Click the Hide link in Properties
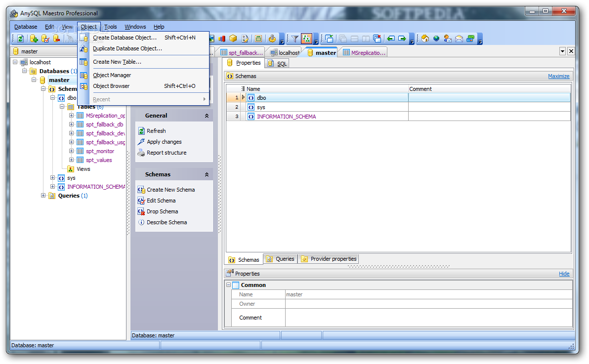Image resolution: width=589 pixels, height=364 pixels. [564, 274]
